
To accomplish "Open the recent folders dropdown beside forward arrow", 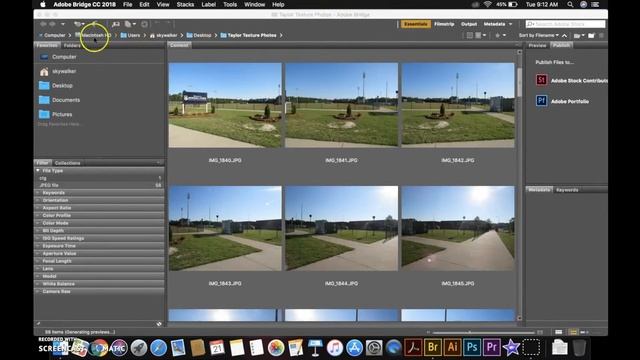I will pyautogui.click(x=62, y=24).
